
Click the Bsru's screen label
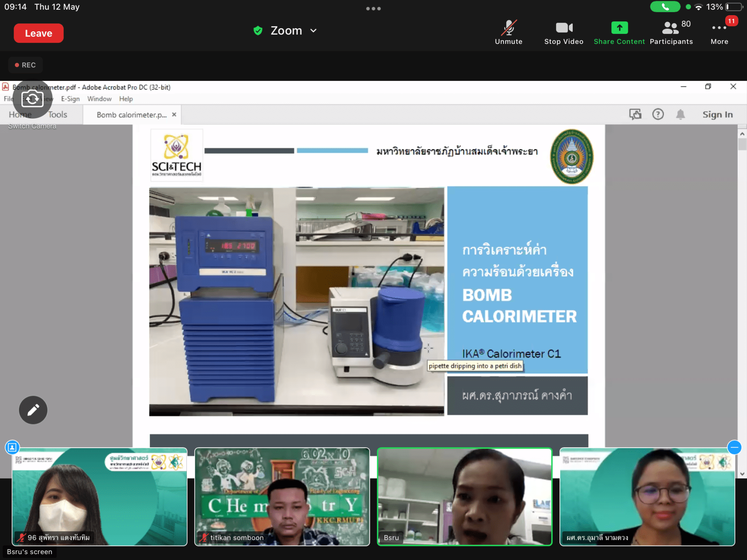pos(30,552)
